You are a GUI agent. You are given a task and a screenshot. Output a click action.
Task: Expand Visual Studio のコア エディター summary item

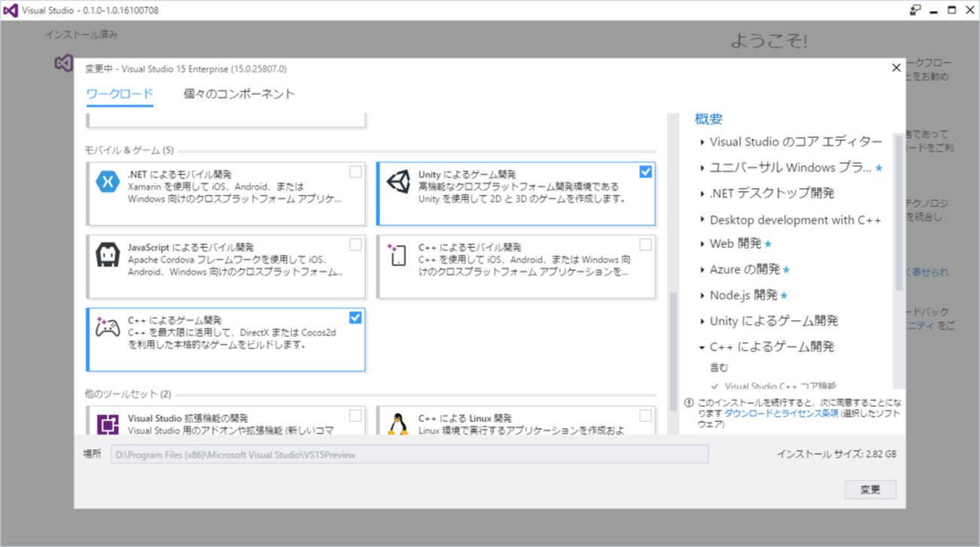(x=703, y=142)
